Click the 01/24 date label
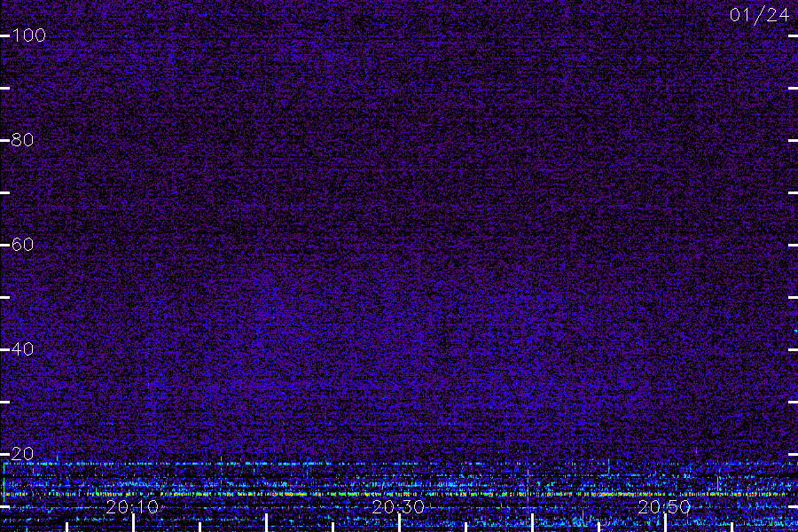 pyautogui.click(x=759, y=15)
